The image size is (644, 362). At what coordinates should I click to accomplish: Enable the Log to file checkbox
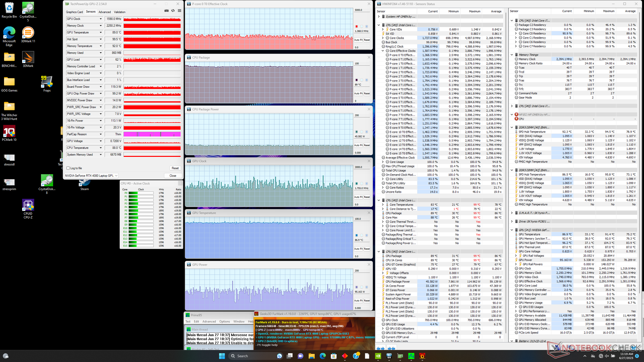[68, 168]
